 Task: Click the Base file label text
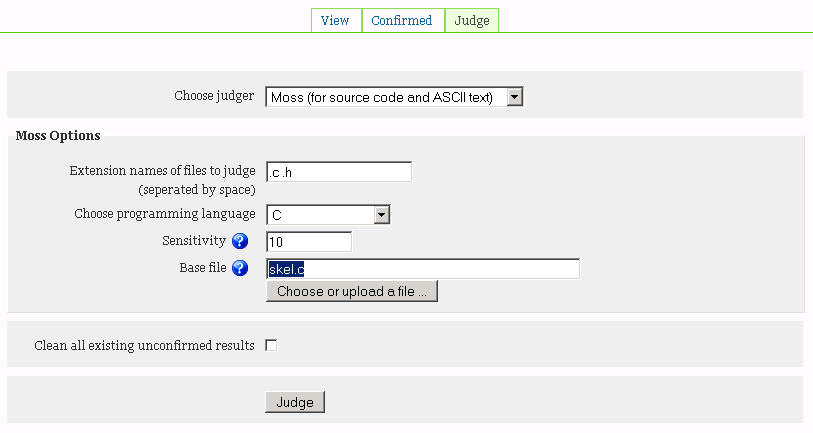(203, 268)
